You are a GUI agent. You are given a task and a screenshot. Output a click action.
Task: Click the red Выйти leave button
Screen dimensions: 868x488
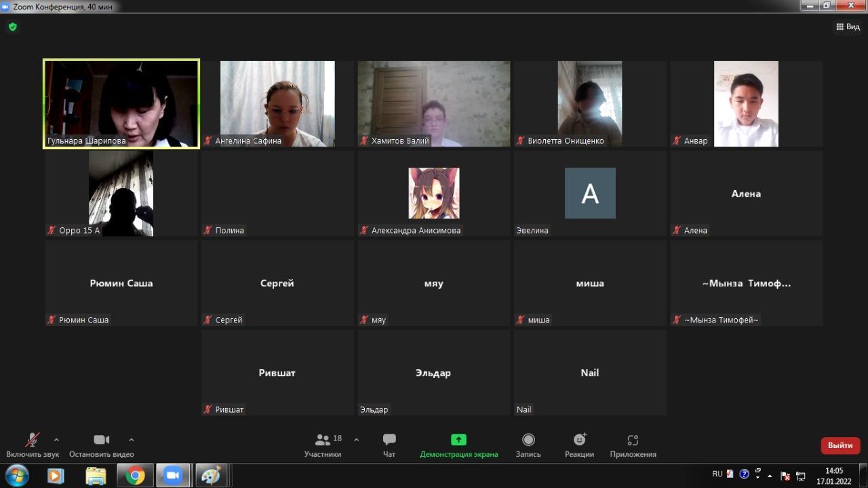pos(840,445)
